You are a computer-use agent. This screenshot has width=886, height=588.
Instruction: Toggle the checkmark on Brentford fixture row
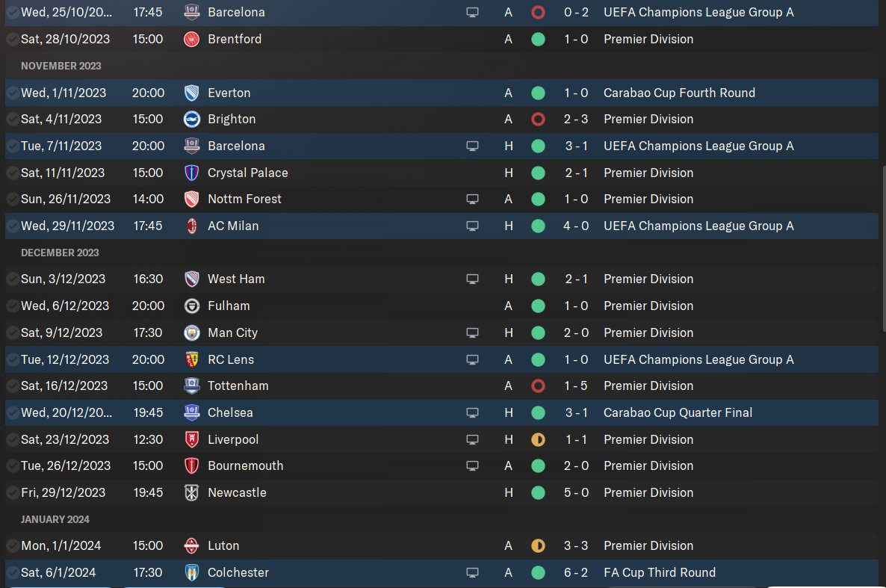pyautogui.click(x=12, y=40)
